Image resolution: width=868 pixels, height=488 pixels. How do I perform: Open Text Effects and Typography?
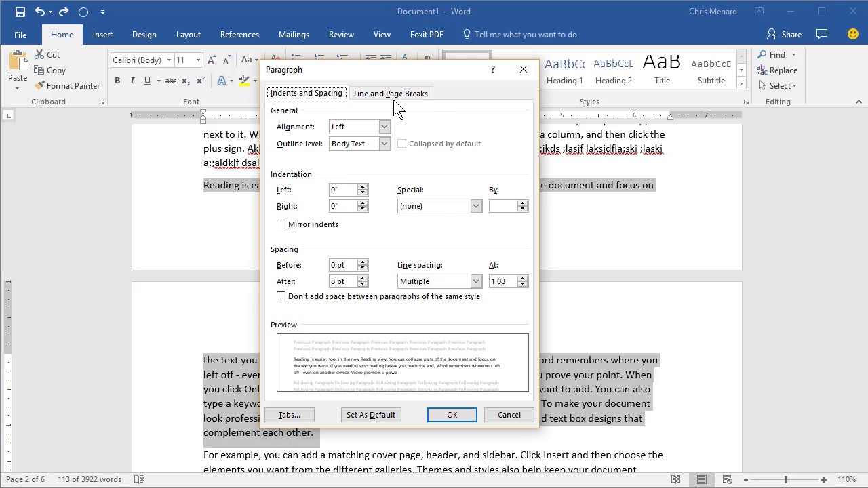pos(222,81)
